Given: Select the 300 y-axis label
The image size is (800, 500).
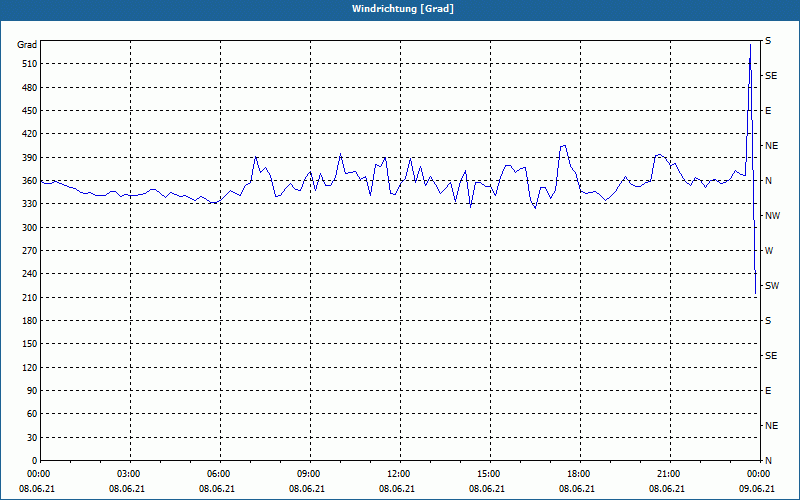Looking at the screenshot, I should (29, 227).
